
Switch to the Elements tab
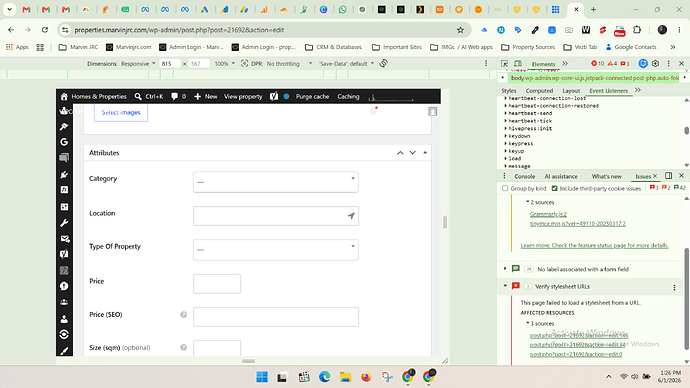pos(543,64)
